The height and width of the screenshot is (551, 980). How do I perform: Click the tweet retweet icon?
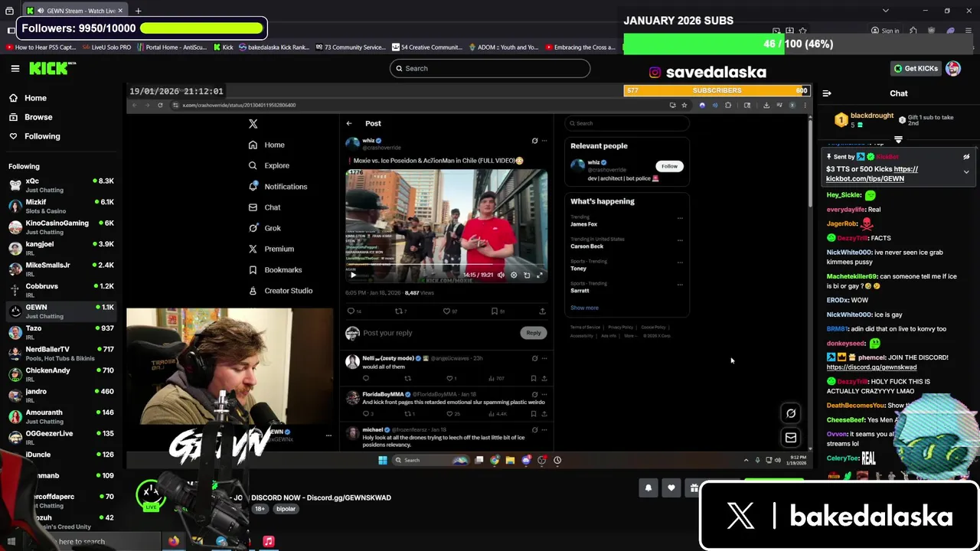398,311
